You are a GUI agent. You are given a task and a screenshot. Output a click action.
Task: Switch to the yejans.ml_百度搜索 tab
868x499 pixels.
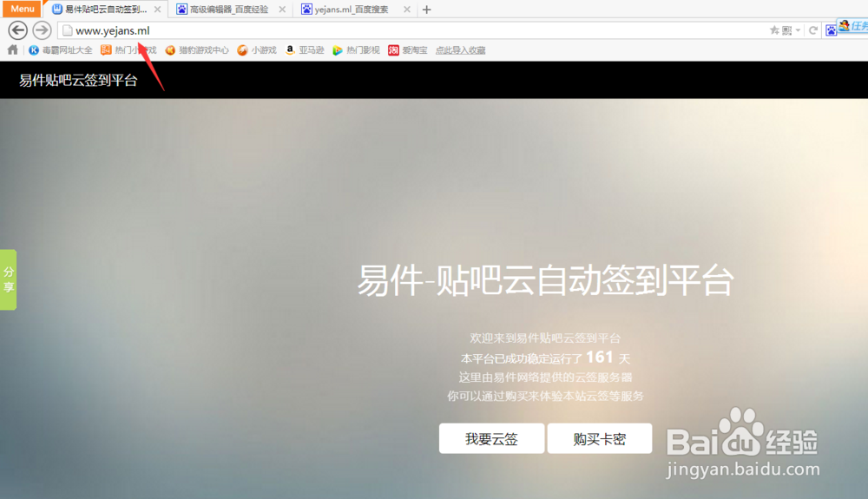[352, 10]
